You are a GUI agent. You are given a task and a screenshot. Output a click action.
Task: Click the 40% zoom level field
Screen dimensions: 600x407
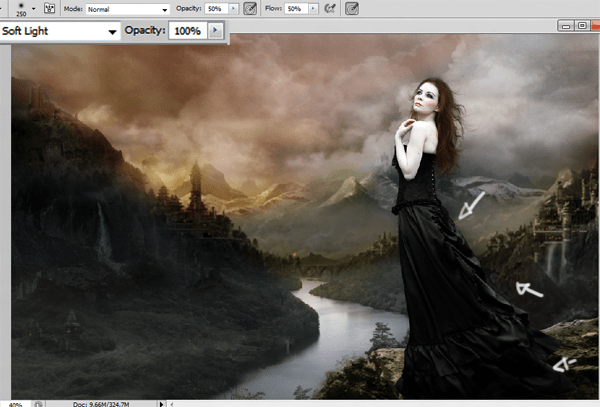(15, 404)
